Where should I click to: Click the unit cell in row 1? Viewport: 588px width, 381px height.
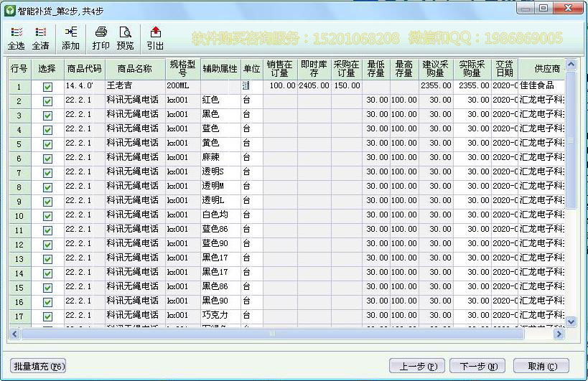251,86
